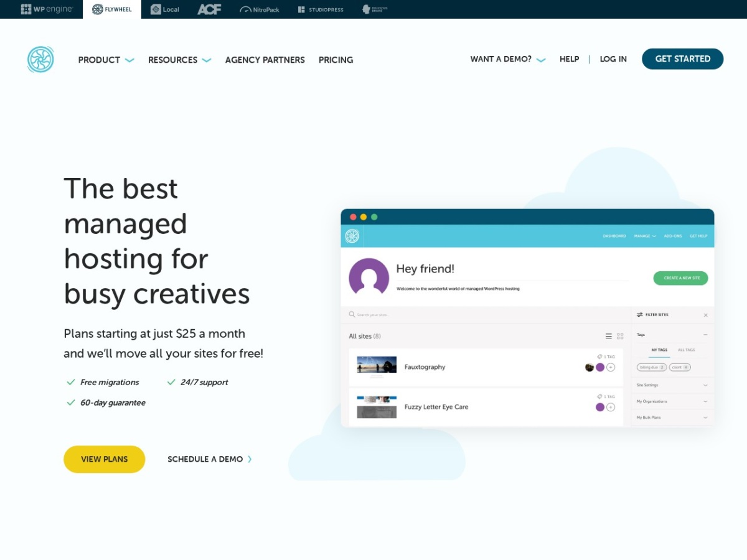This screenshot has width=747, height=560.
Task: Select Dashboard in the preview nav
Action: 614,236
